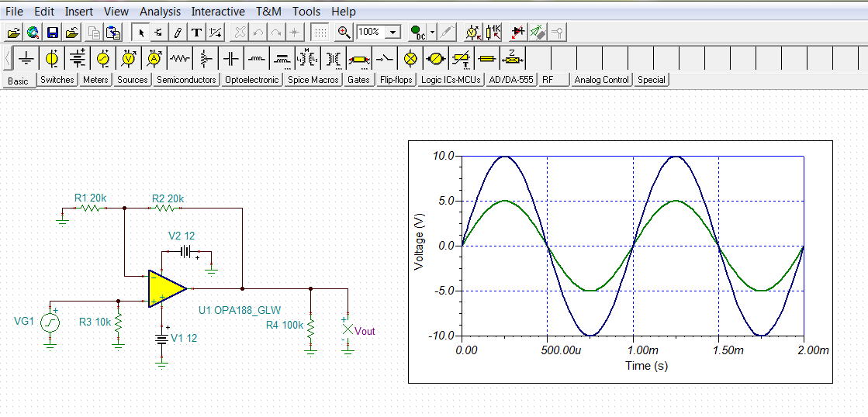Select the Text T tool
This screenshot has height=417, width=868.
[x=196, y=33]
